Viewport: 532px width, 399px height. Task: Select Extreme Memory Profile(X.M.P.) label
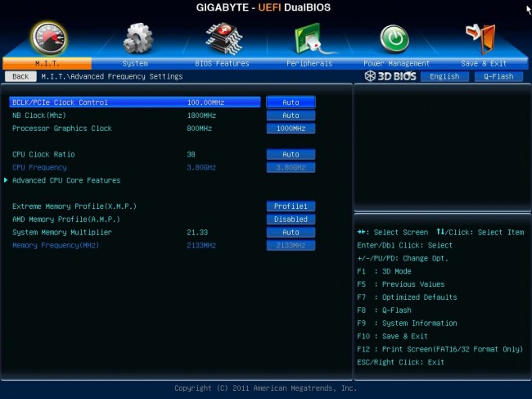74,206
